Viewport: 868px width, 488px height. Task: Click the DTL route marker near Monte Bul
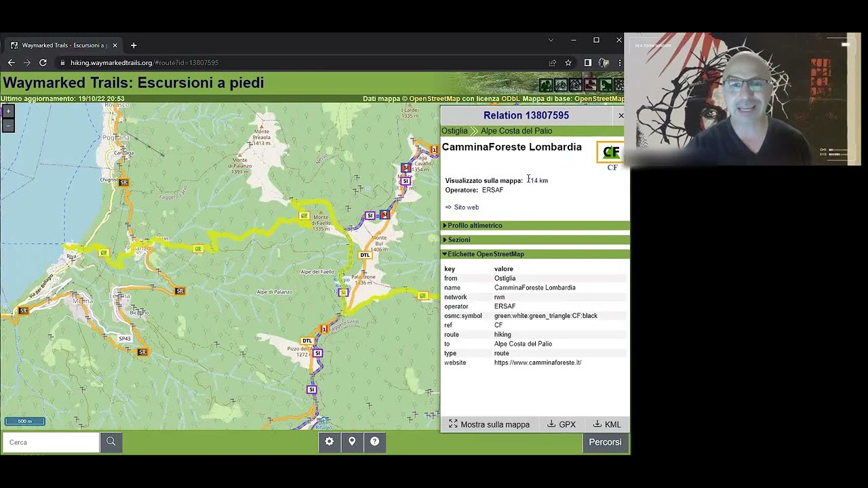pos(365,255)
